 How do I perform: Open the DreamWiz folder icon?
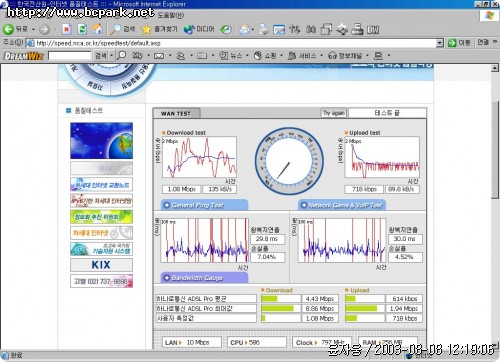tap(202, 56)
